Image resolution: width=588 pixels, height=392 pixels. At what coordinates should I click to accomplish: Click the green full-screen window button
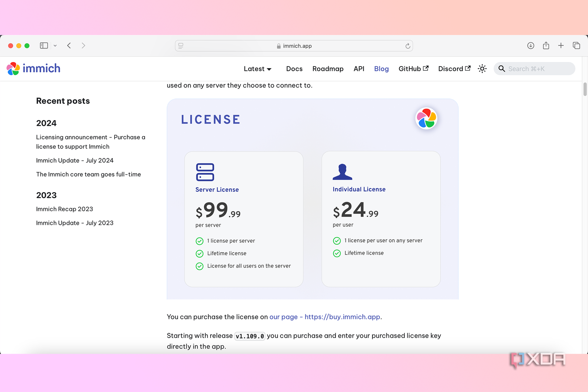[27, 46]
